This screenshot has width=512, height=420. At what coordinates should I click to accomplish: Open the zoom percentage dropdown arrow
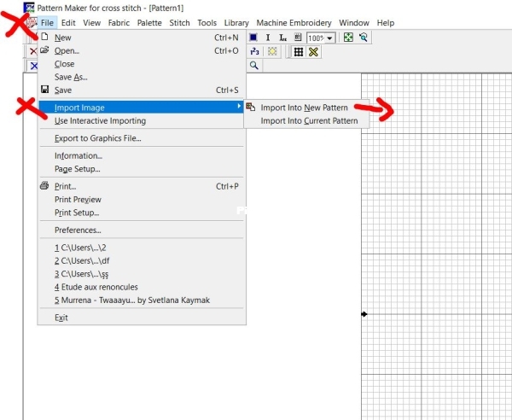click(x=329, y=38)
